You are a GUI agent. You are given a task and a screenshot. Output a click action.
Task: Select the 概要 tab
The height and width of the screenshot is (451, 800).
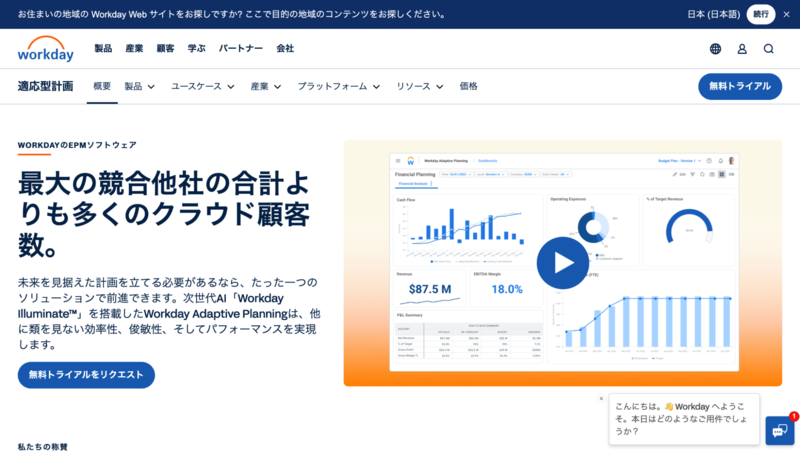tap(102, 86)
